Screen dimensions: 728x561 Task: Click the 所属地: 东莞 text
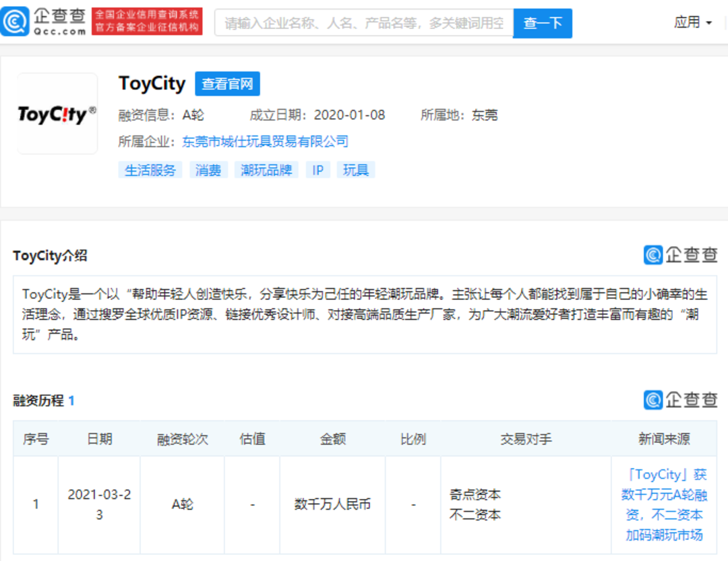pyautogui.click(x=459, y=115)
